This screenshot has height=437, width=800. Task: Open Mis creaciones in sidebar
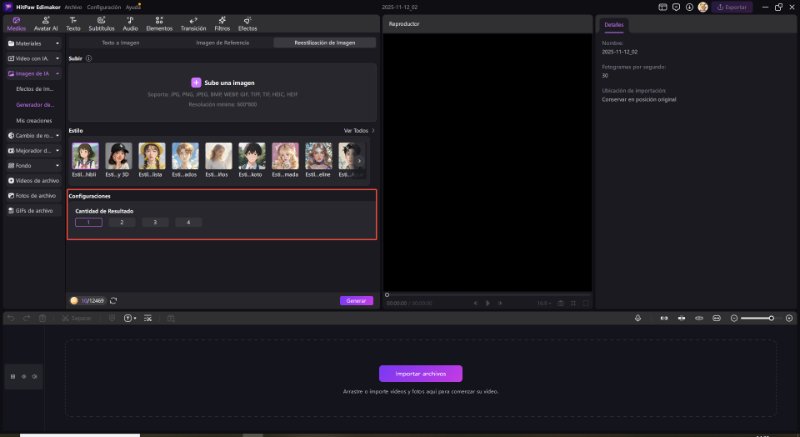[34, 121]
